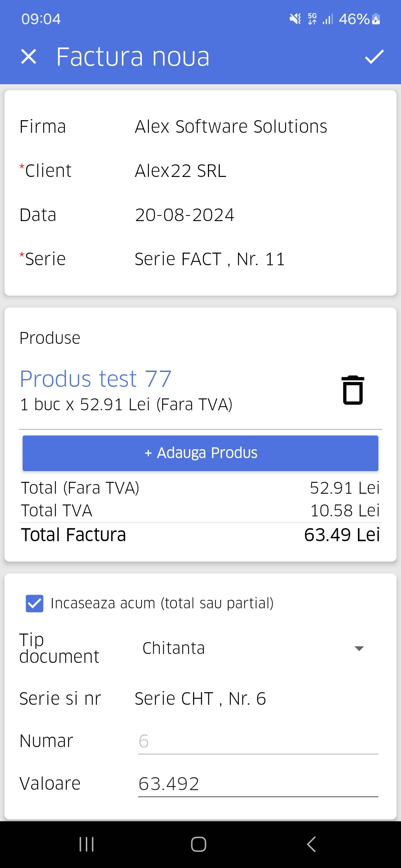The width and height of the screenshot is (401, 868).
Task: Tap the Numar input field
Action: pyautogui.click(x=258, y=742)
